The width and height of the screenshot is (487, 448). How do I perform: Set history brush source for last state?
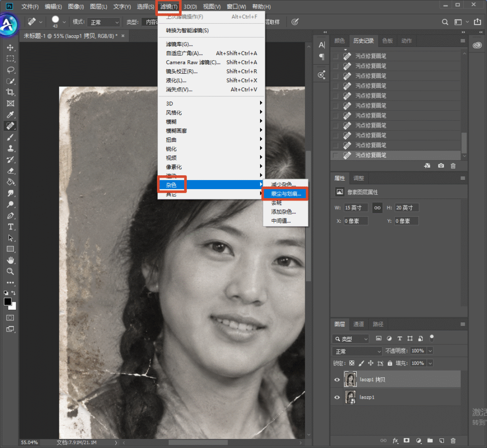click(x=335, y=155)
